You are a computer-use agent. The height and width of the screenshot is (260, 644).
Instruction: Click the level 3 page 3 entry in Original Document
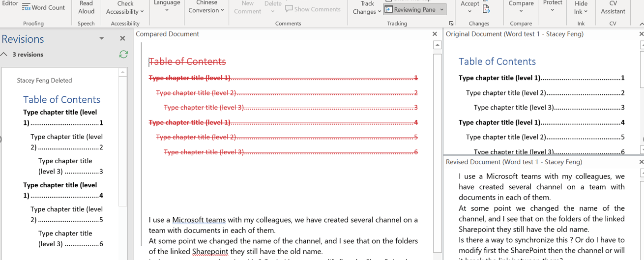pos(550,107)
